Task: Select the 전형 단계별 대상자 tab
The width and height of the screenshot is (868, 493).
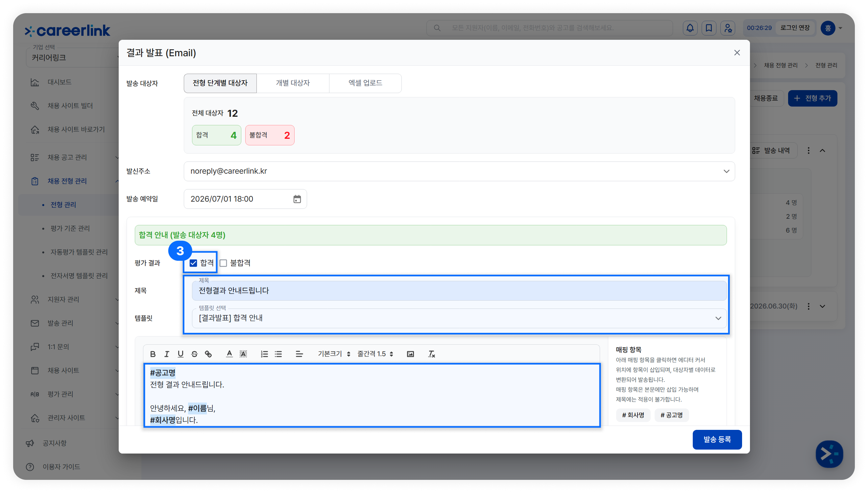Action: click(220, 83)
